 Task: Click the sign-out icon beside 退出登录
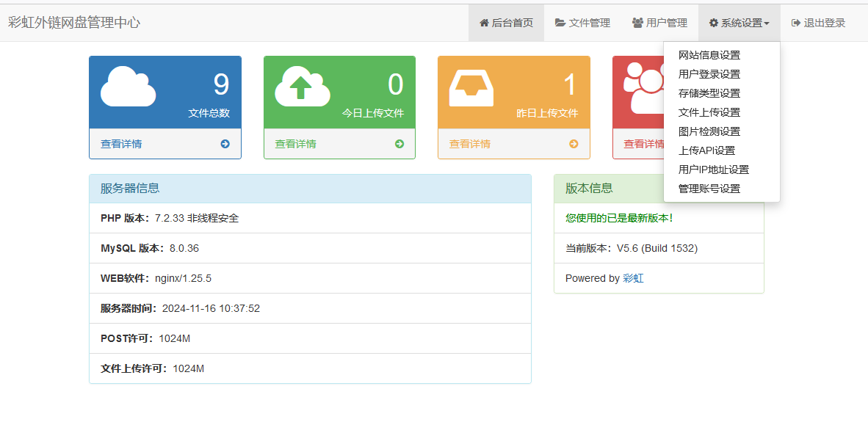[796, 23]
